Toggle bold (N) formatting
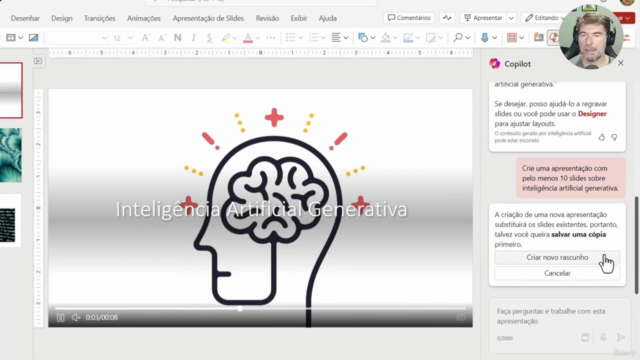The width and height of the screenshot is (640, 360). (178, 38)
